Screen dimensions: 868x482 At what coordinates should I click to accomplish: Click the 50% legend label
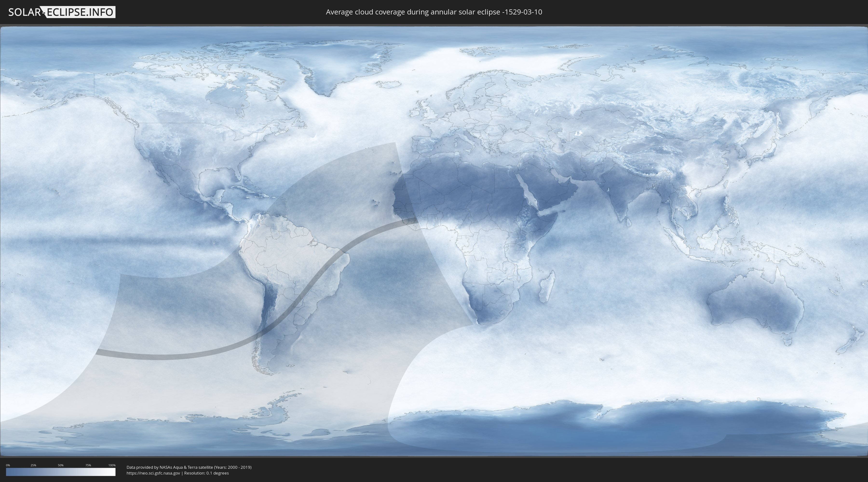[x=61, y=465]
